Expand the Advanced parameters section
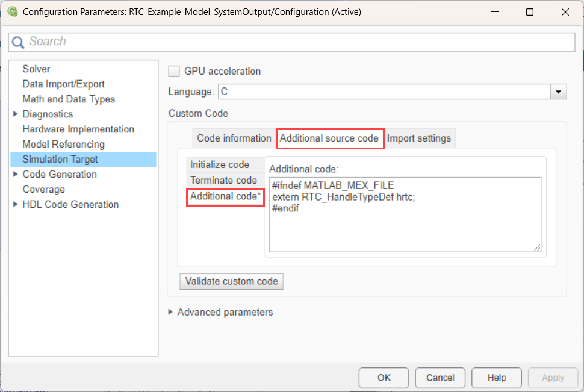The image size is (584, 392). (172, 312)
